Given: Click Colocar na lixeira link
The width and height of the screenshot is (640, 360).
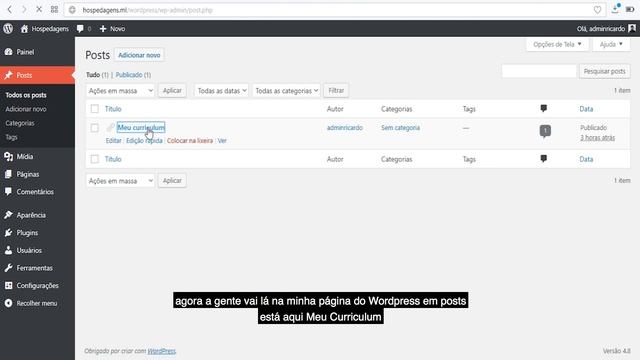Looking at the screenshot, I should (x=190, y=140).
